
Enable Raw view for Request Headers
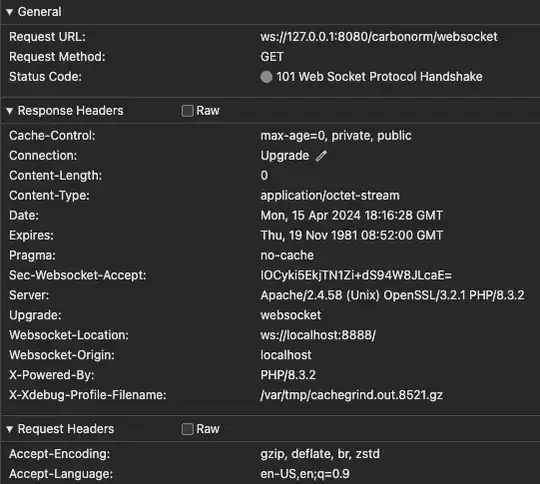point(187,429)
